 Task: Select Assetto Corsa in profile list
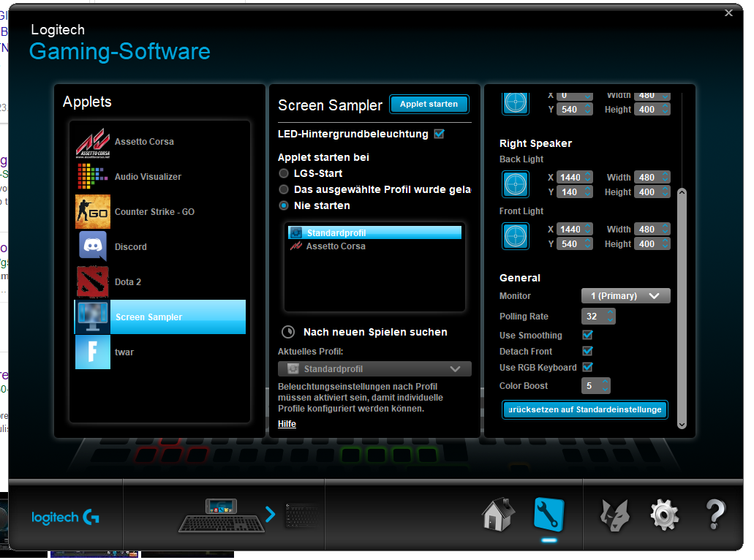(x=374, y=246)
